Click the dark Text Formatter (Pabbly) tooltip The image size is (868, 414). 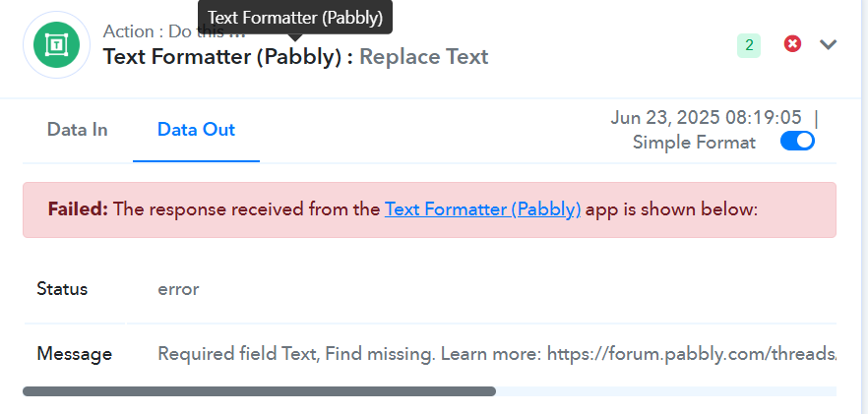[x=295, y=17]
